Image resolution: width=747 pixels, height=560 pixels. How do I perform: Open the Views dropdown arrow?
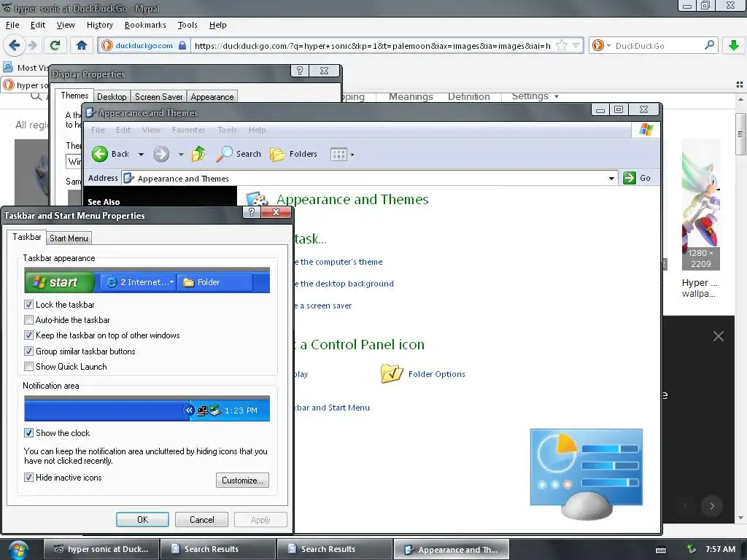352,155
